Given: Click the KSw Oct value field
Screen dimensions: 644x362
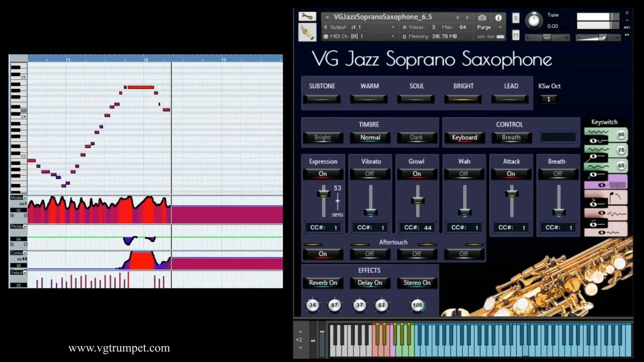Looking at the screenshot, I should coord(548,99).
